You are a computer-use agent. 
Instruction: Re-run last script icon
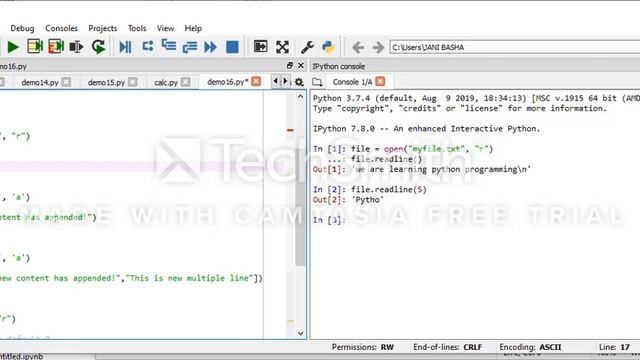[x=98, y=47]
